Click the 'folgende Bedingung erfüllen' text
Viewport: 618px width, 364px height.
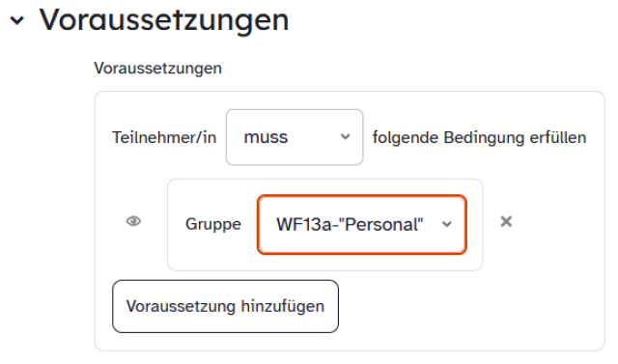pos(479,137)
